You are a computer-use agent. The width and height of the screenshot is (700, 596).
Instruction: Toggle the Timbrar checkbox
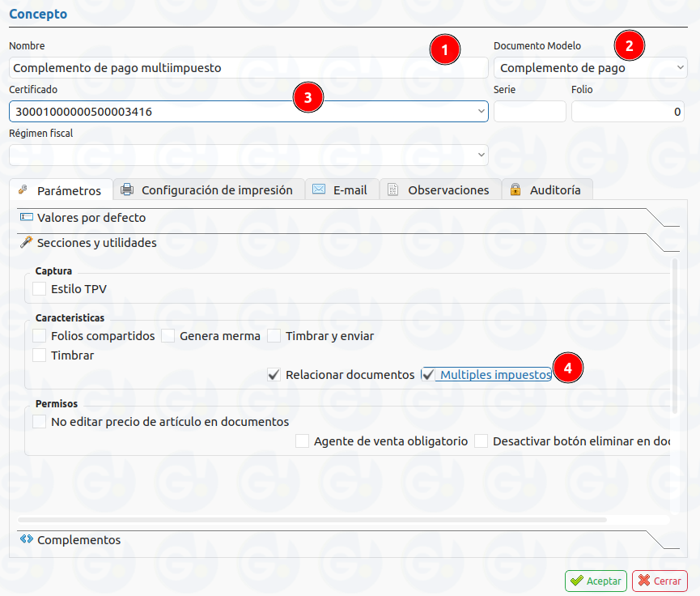[40, 355]
